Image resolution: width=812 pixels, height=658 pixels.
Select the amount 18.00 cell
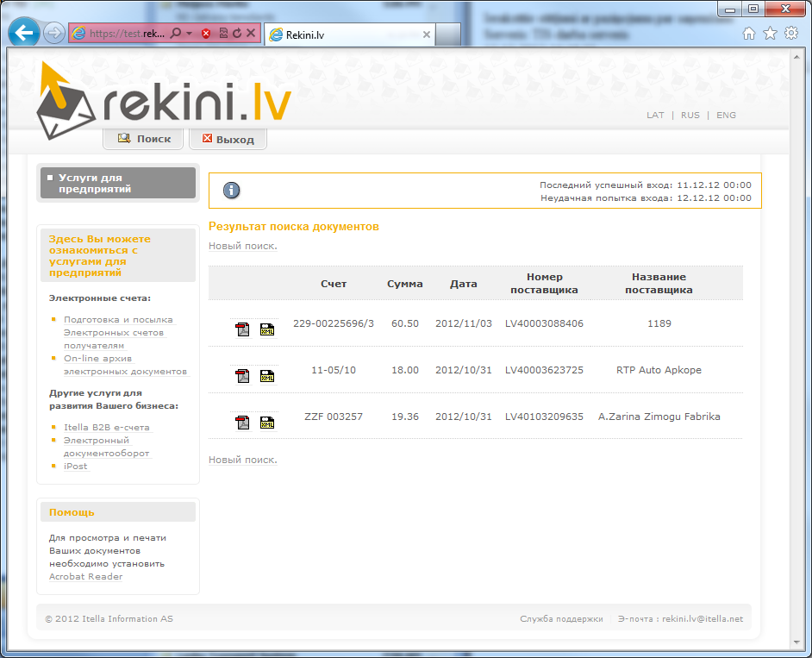pyautogui.click(x=405, y=370)
